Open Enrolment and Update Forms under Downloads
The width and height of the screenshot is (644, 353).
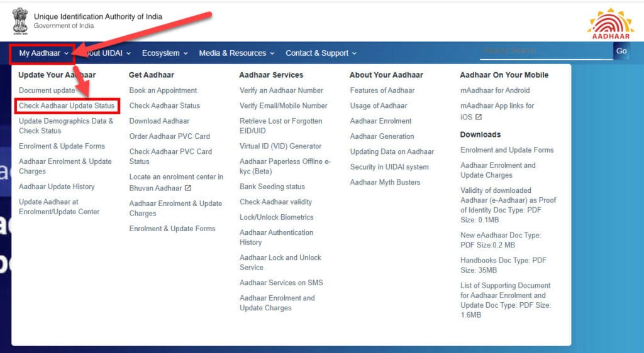507,150
